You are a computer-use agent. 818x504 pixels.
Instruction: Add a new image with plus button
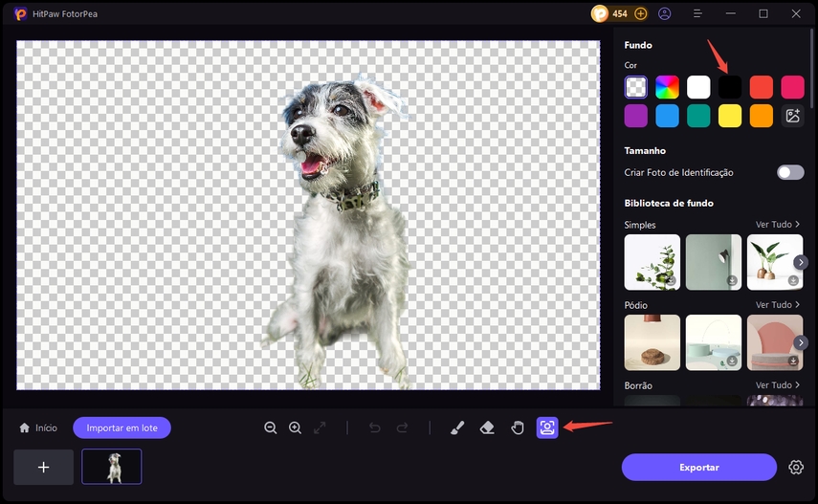(43, 467)
